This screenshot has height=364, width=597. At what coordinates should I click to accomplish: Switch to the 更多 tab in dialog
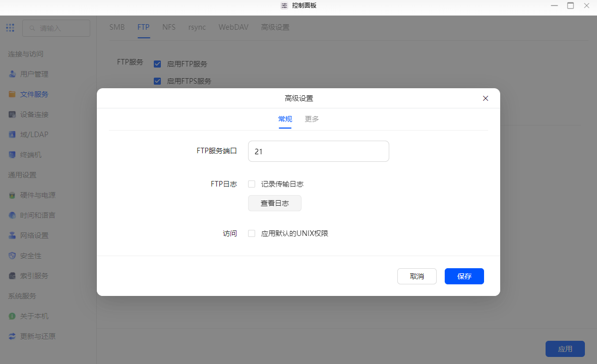click(312, 119)
